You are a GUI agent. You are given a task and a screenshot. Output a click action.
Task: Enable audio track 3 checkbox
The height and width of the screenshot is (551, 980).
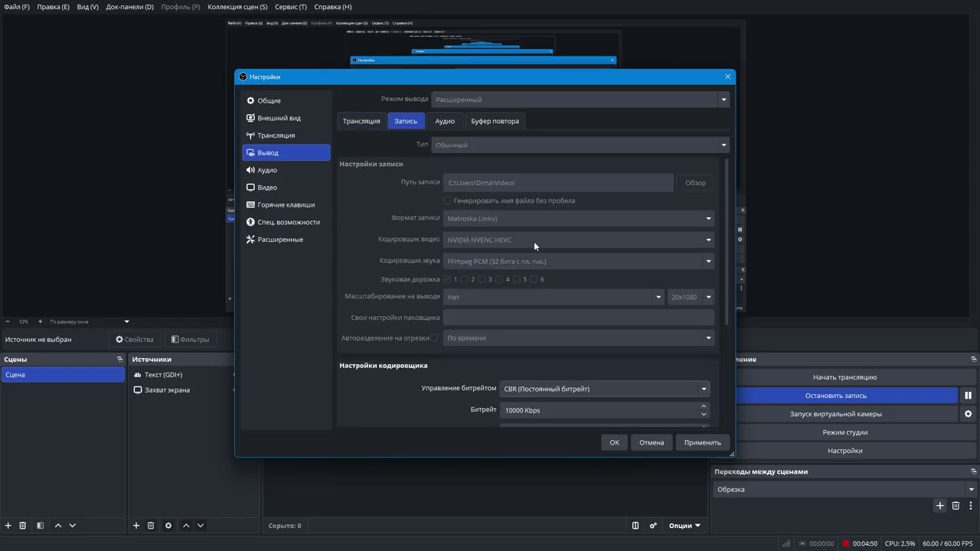(x=482, y=279)
